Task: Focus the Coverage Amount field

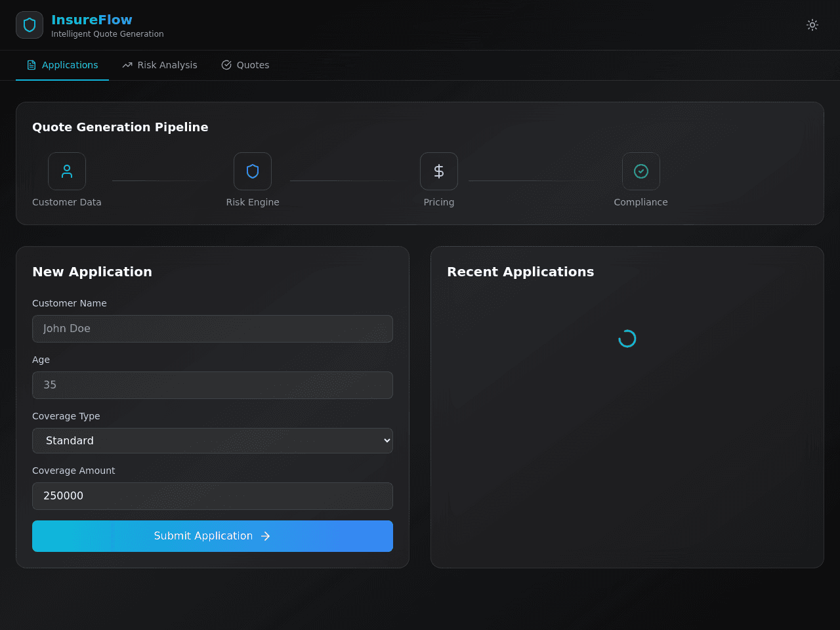Action: pos(213,496)
